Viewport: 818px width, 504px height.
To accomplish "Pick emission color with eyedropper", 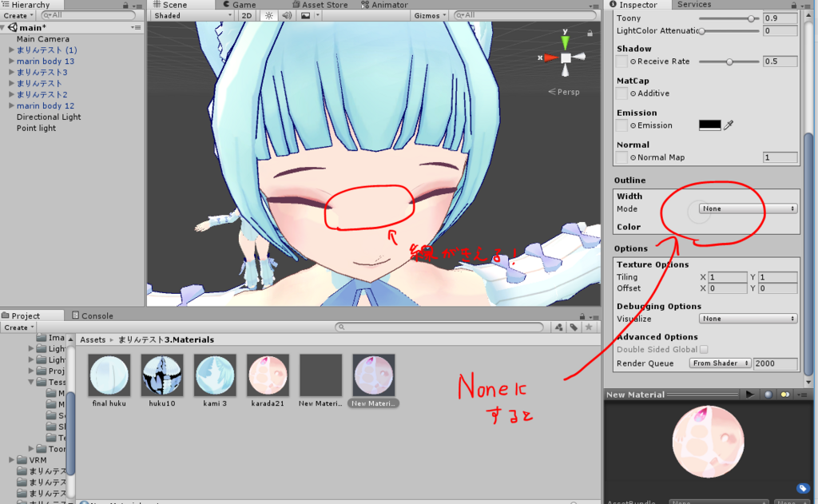I will coord(729,125).
